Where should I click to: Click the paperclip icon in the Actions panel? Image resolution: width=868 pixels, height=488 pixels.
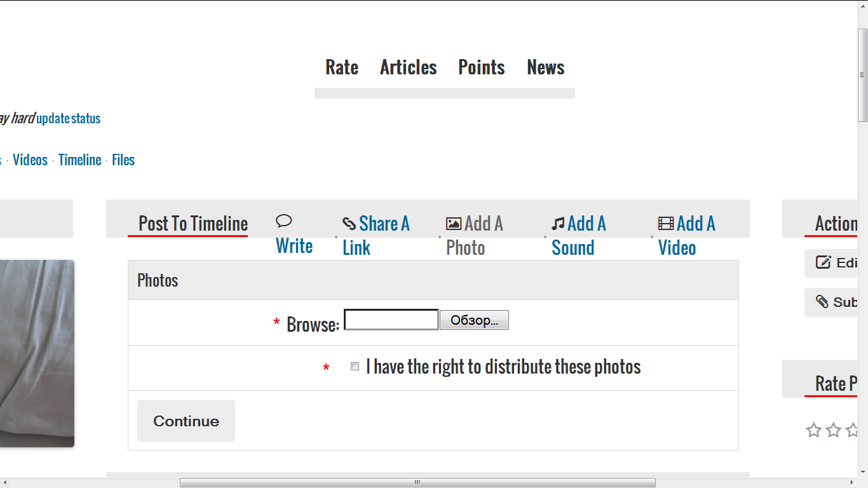point(822,301)
